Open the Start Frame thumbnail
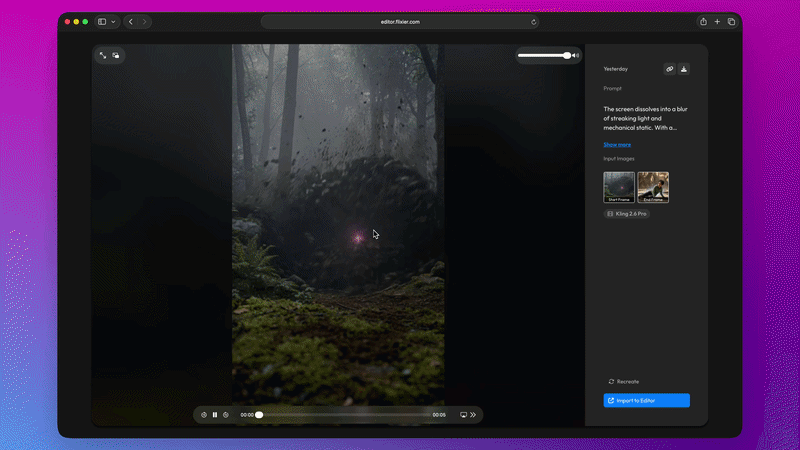Screen dimensions: 800x450 click(x=619, y=187)
